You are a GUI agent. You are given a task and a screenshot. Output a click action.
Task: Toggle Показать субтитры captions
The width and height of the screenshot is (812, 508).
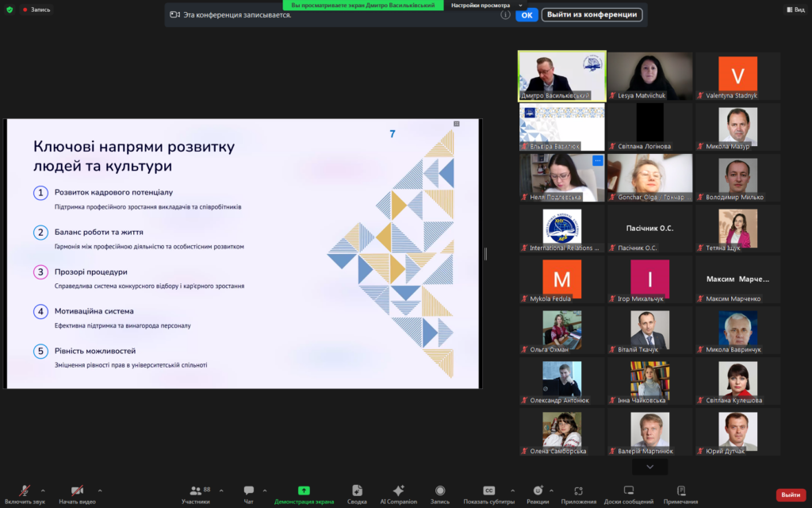click(x=489, y=491)
